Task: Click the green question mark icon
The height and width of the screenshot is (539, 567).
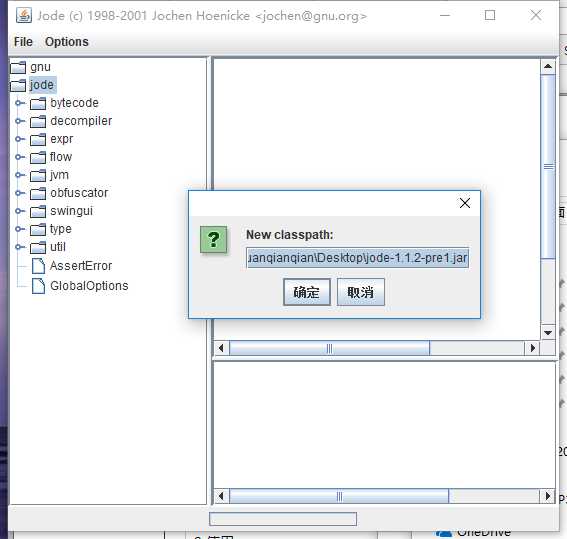Action: tap(213, 239)
